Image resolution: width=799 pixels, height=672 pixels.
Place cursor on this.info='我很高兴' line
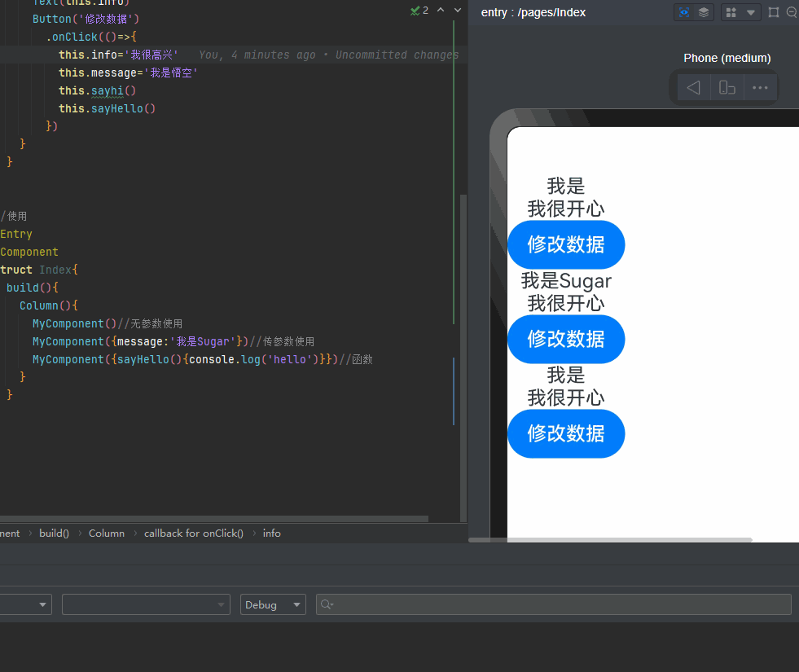118,55
